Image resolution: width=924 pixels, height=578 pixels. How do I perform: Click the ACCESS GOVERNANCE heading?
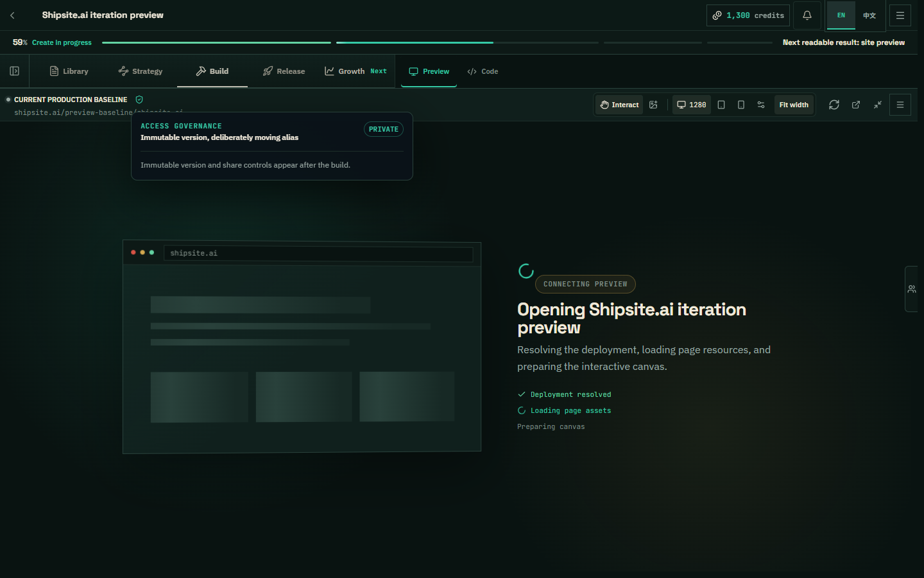181,127
